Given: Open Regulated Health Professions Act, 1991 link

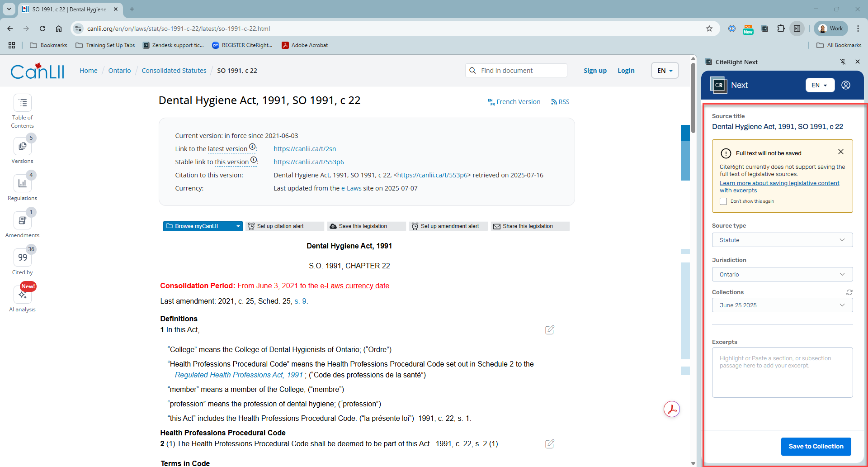Looking at the screenshot, I should [239, 375].
